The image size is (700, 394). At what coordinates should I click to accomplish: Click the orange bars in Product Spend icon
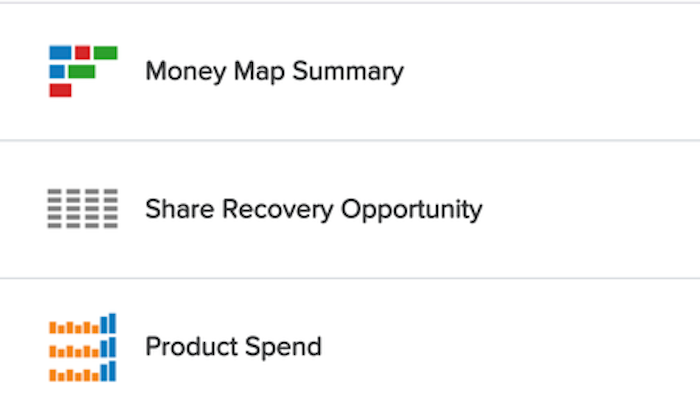[x=74, y=352]
